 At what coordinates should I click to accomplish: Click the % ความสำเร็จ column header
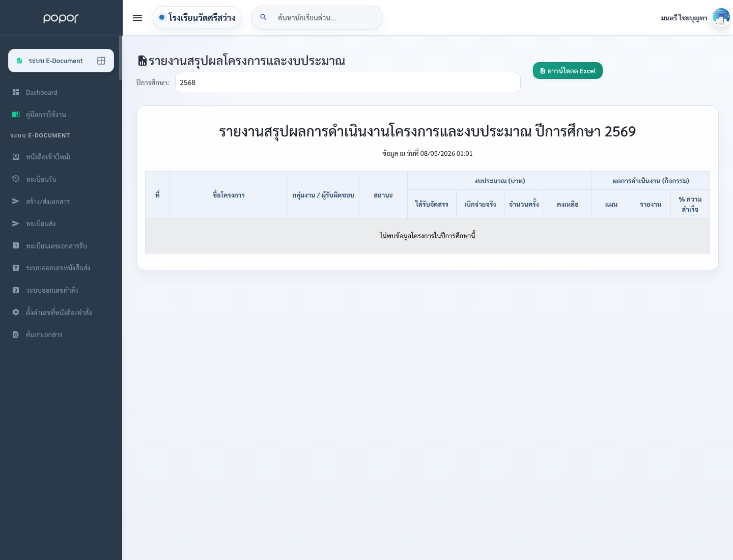coord(690,204)
